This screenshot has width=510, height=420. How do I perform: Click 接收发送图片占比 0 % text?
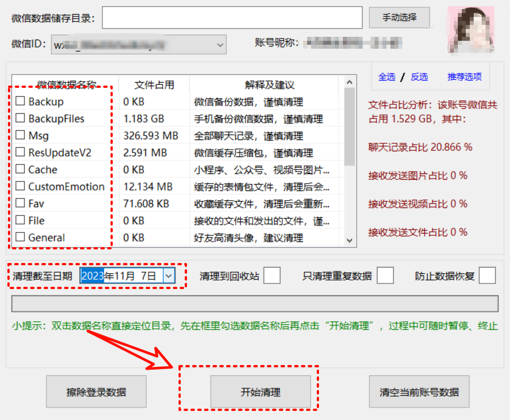coord(418,176)
